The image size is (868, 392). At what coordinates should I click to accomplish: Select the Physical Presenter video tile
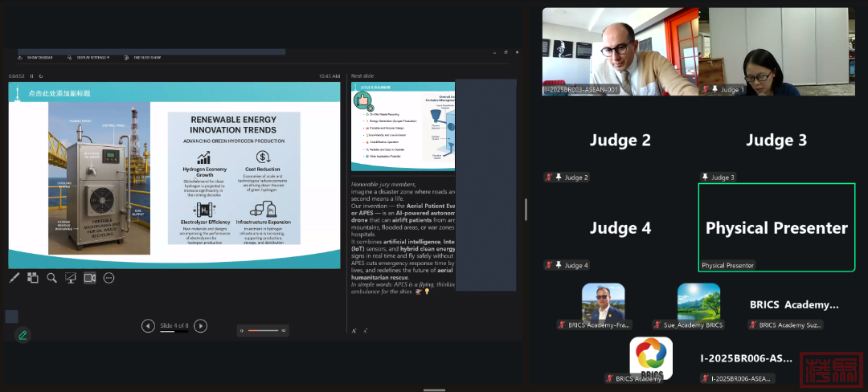(x=776, y=227)
